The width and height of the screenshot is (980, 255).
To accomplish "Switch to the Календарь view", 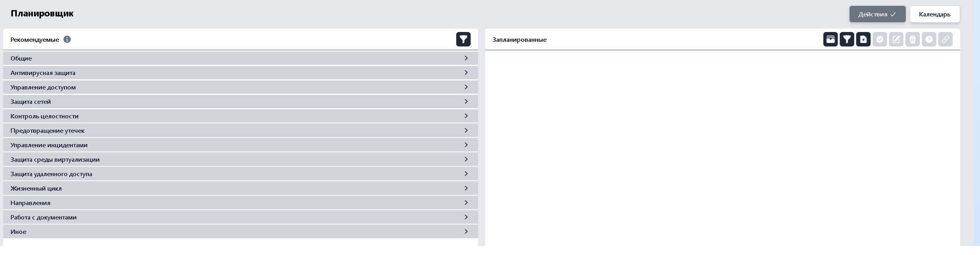I will 935,14.
